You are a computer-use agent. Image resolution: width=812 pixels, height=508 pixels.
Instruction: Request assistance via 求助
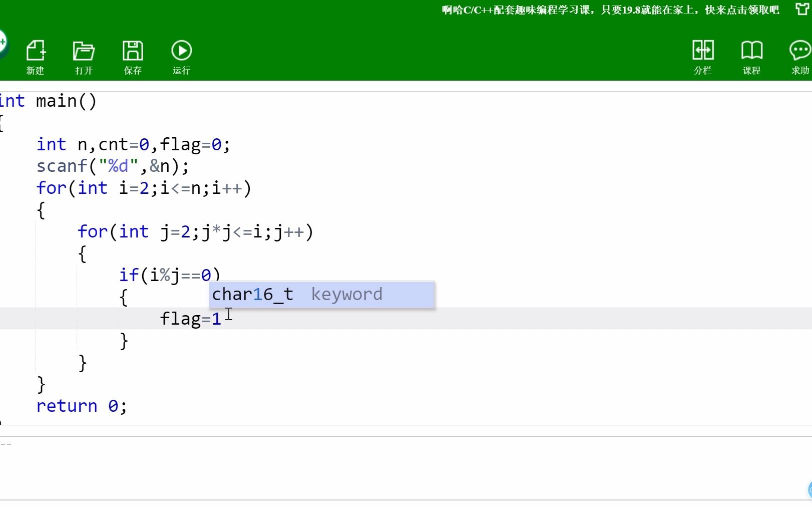tap(799, 56)
